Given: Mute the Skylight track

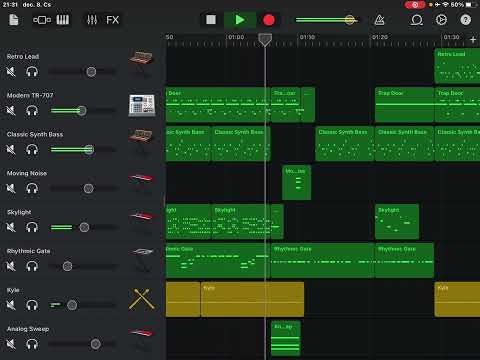Looking at the screenshot, I should [x=11, y=227].
